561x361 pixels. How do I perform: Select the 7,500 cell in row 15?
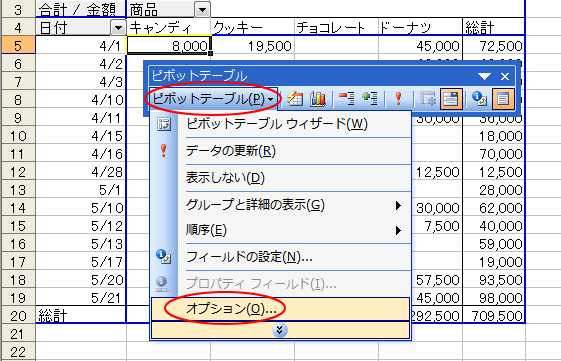[x=437, y=226]
